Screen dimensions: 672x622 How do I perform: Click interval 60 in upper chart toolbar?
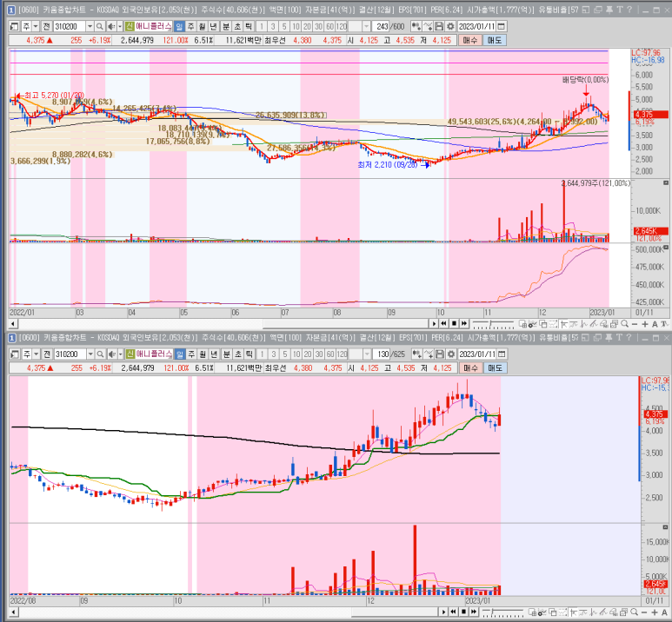(329, 27)
